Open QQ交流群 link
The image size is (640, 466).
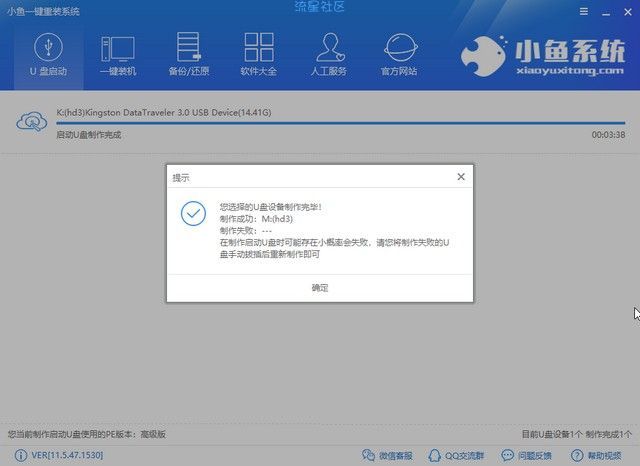coord(456,455)
